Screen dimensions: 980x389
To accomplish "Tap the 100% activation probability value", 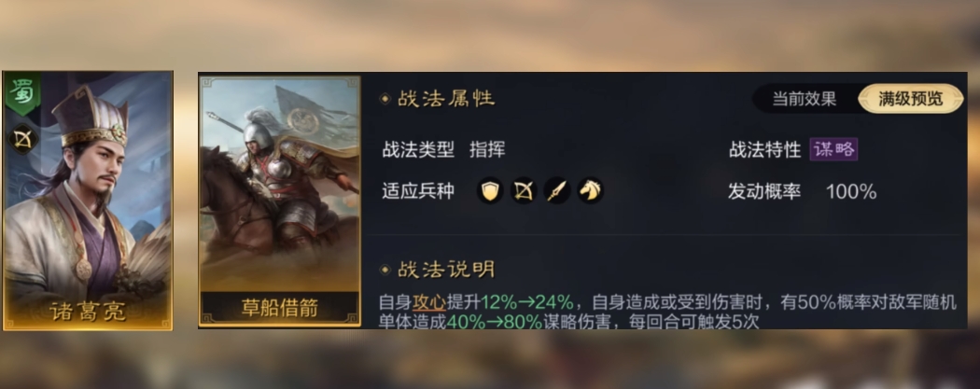I will click(x=851, y=191).
